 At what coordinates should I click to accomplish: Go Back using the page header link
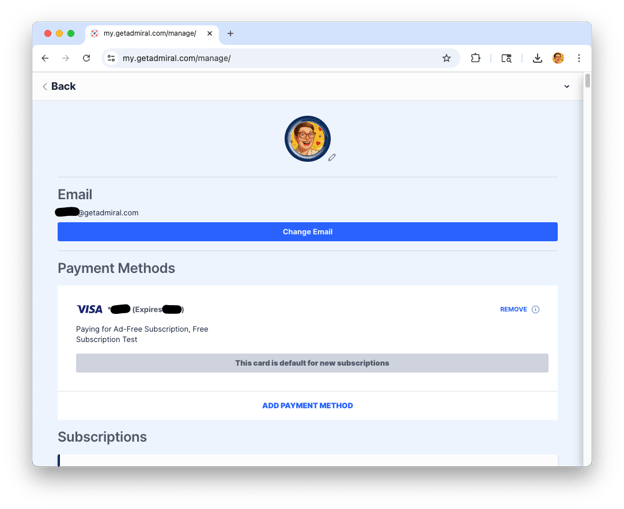(x=59, y=86)
